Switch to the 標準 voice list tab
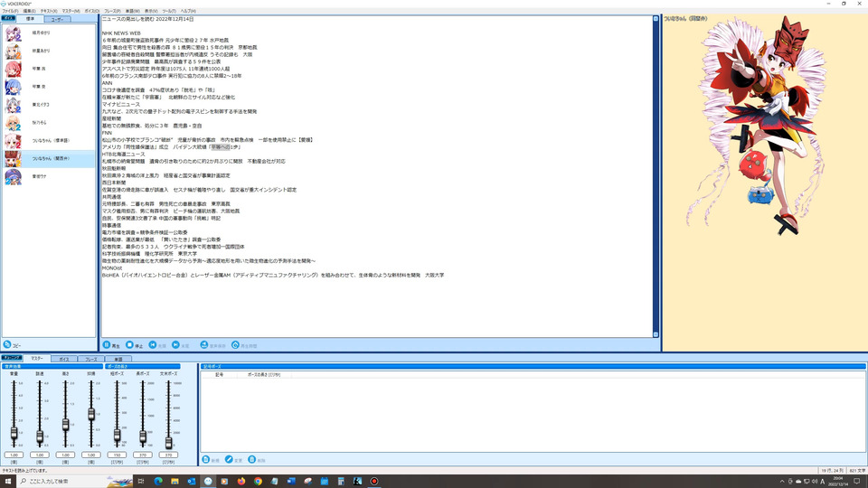Image resolution: width=868 pixels, height=488 pixels. pyautogui.click(x=30, y=19)
